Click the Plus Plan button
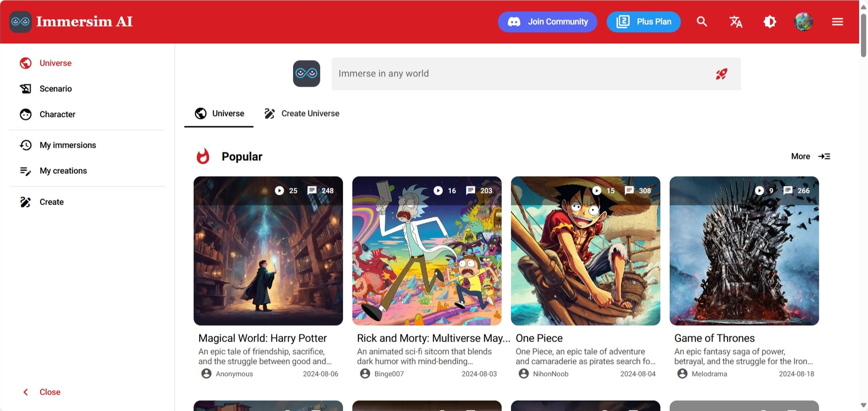Screen dimensions: 868x411 643,22
